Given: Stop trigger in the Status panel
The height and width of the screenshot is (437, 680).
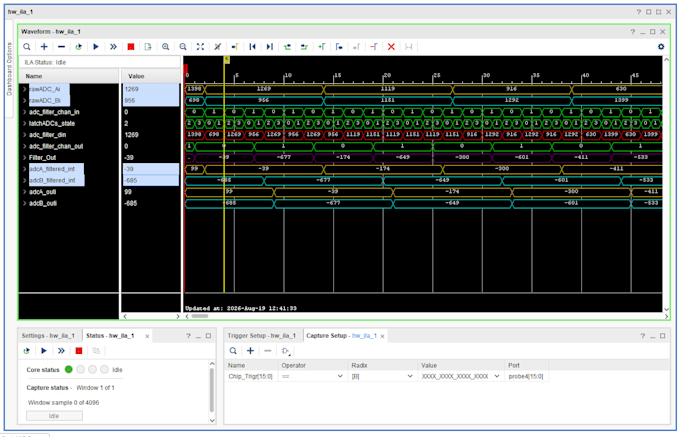Looking at the screenshot, I should coord(78,351).
